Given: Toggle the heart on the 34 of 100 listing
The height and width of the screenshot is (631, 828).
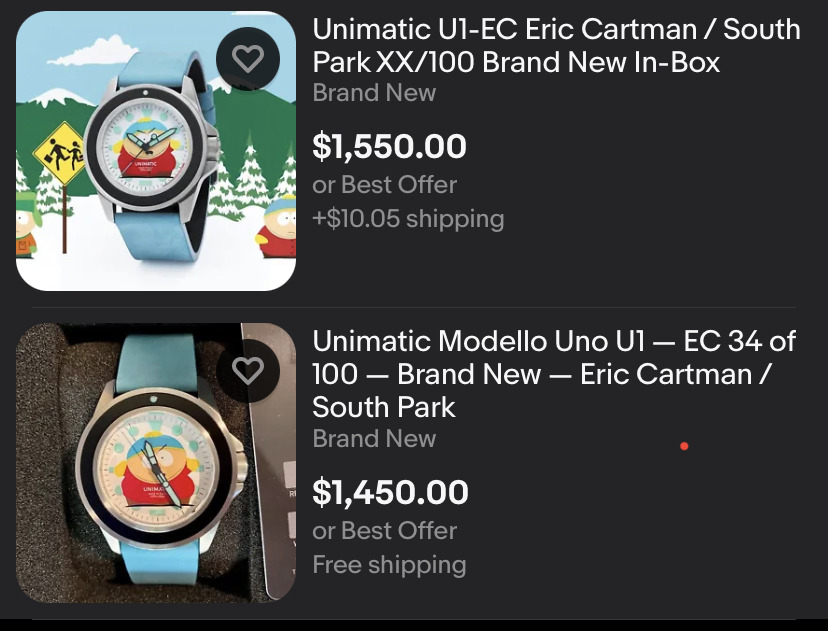Looking at the screenshot, I should (248, 371).
